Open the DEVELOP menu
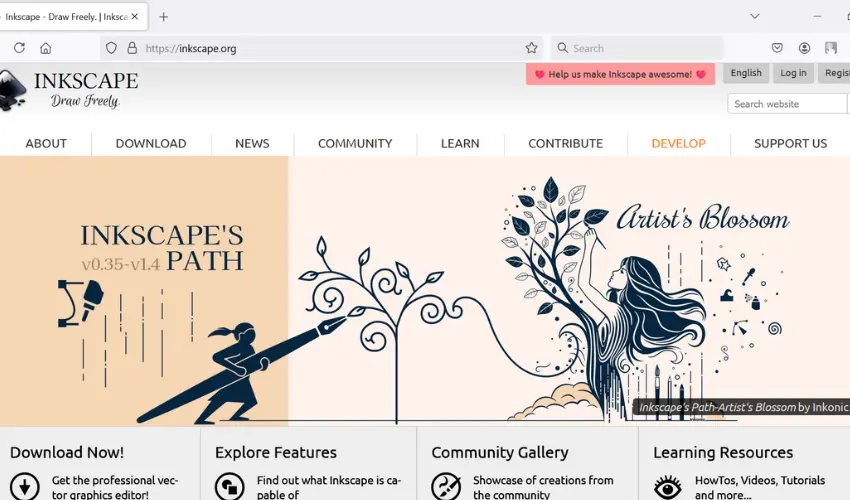The image size is (850, 500). [679, 143]
